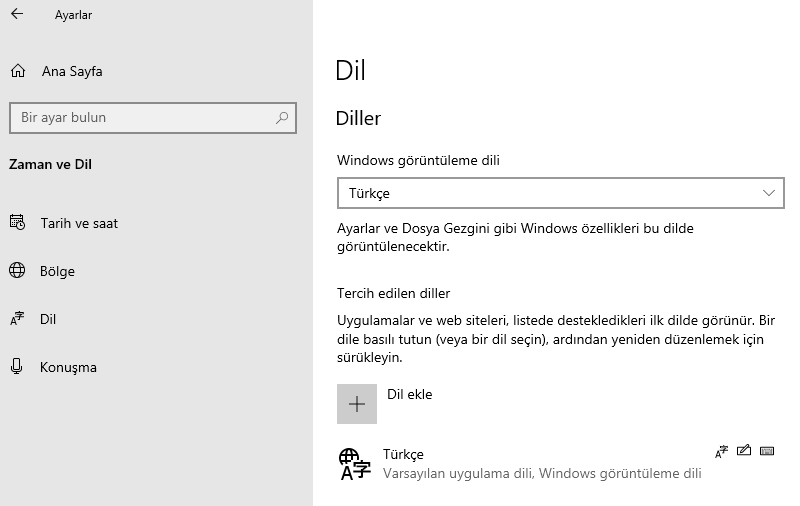
Task: Click the plus icon to add language
Action: 357,404
